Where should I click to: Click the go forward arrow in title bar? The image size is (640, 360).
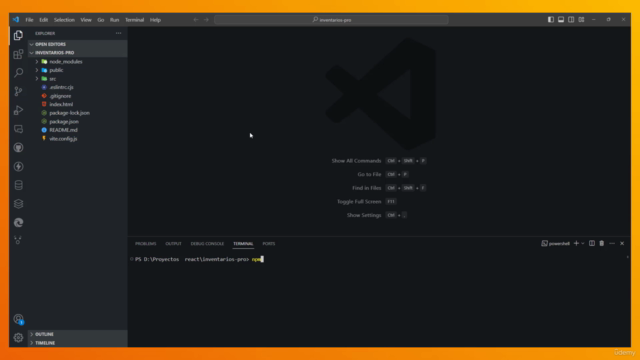click(206, 20)
